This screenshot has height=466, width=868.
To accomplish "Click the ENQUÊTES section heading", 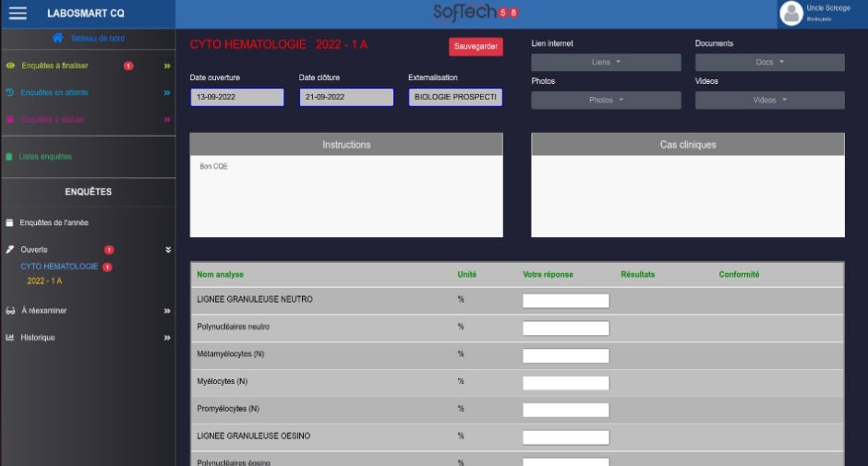I will [x=88, y=192].
